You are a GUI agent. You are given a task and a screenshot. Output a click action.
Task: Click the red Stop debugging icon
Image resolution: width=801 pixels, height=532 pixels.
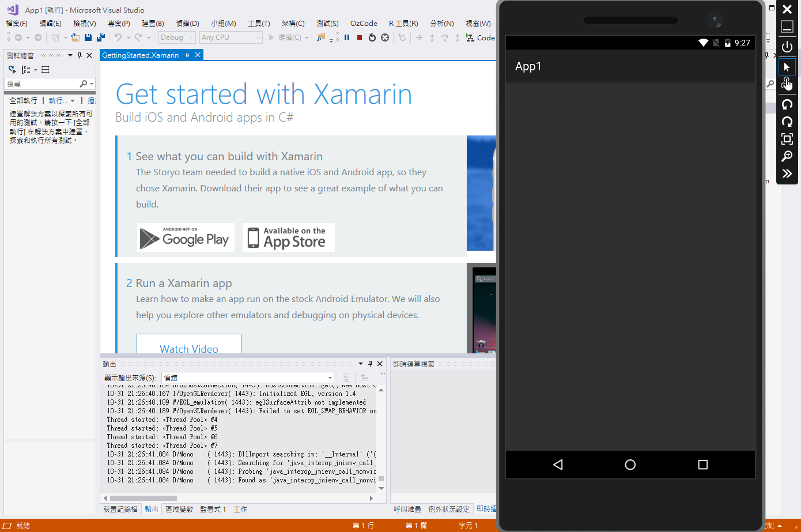point(360,37)
